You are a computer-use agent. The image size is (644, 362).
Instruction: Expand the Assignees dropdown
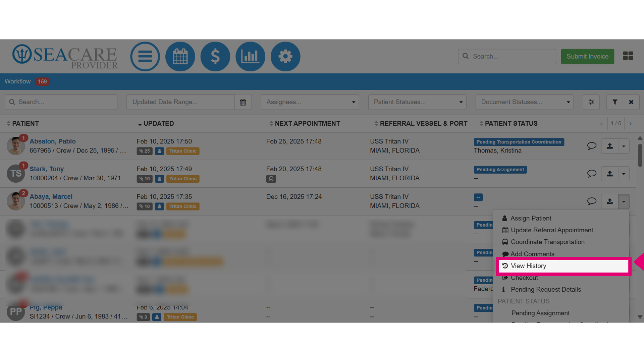[310, 102]
